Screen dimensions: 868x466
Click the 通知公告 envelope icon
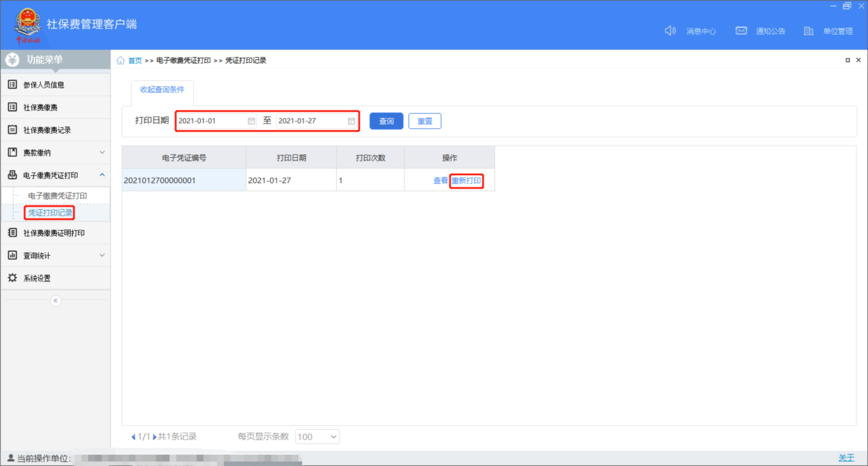click(741, 31)
